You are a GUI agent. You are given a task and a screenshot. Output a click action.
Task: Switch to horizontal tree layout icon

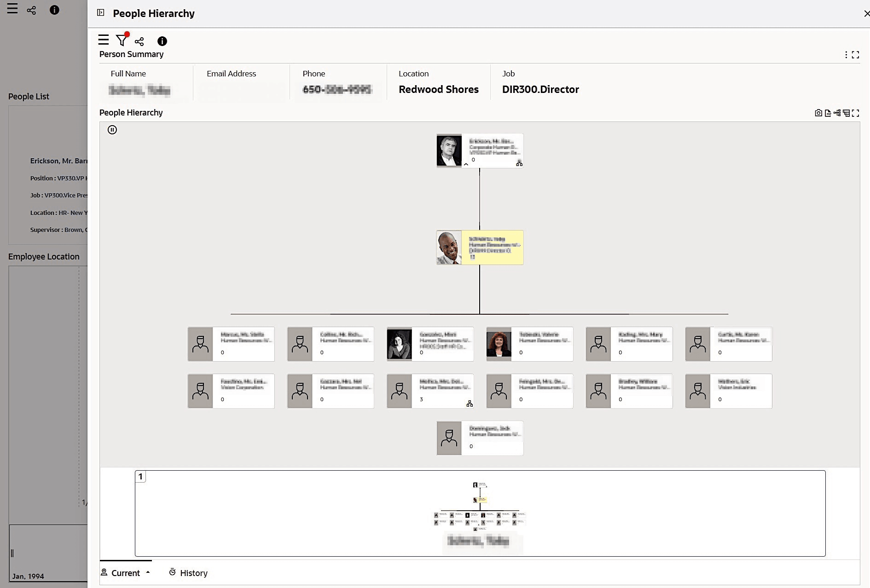pyautogui.click(x=837, y=113)
